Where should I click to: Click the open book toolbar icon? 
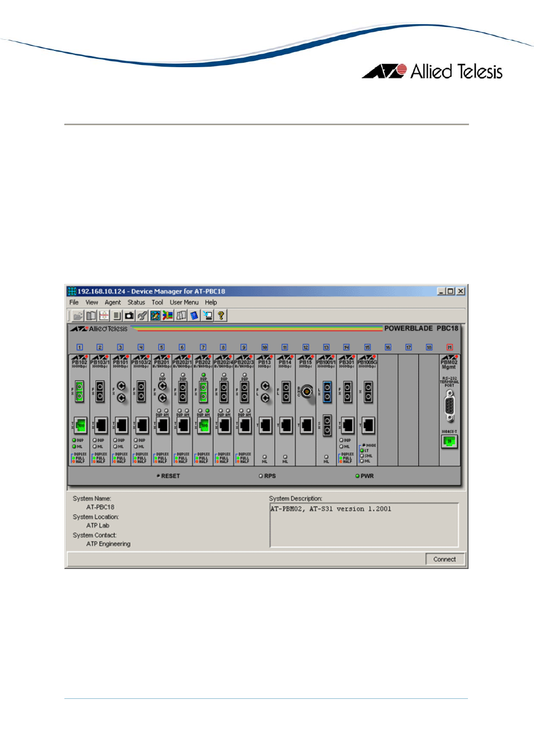click(91, 316)
